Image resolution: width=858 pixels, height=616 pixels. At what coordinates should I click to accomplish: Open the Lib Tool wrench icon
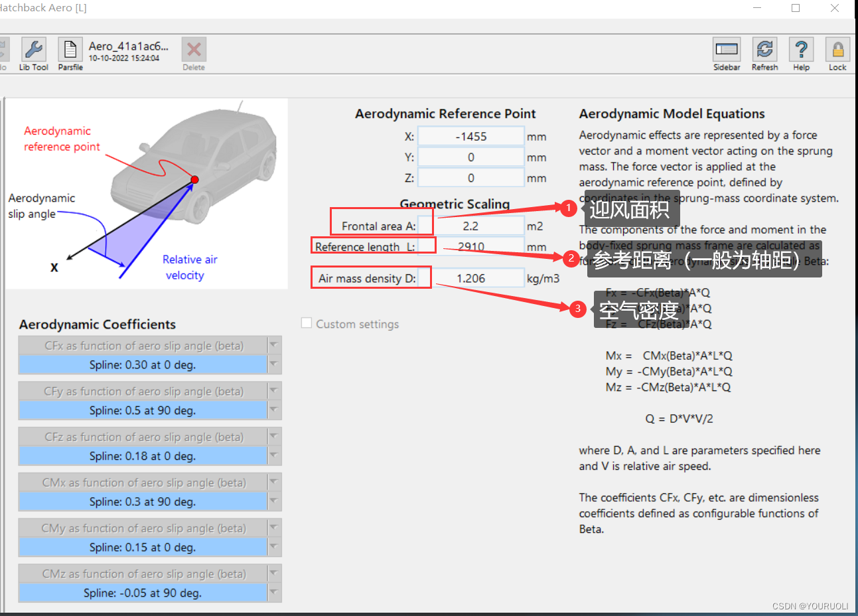(x=33, y=50)
